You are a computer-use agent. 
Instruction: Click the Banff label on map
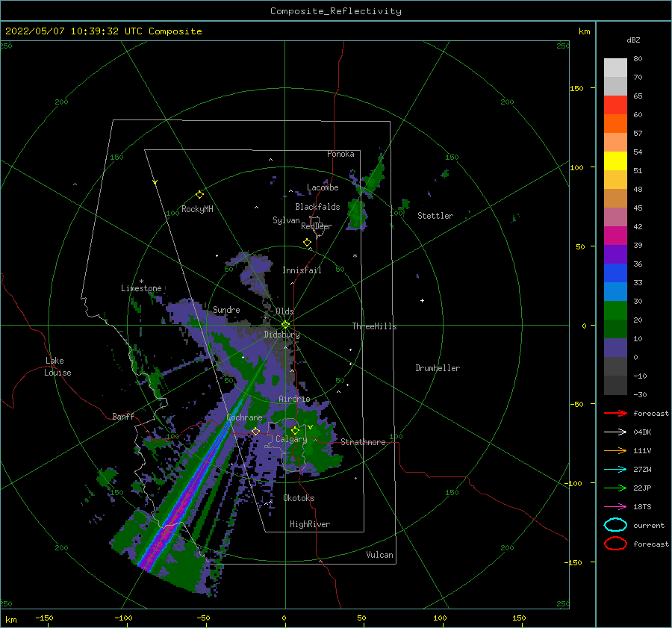click(123, 416)
